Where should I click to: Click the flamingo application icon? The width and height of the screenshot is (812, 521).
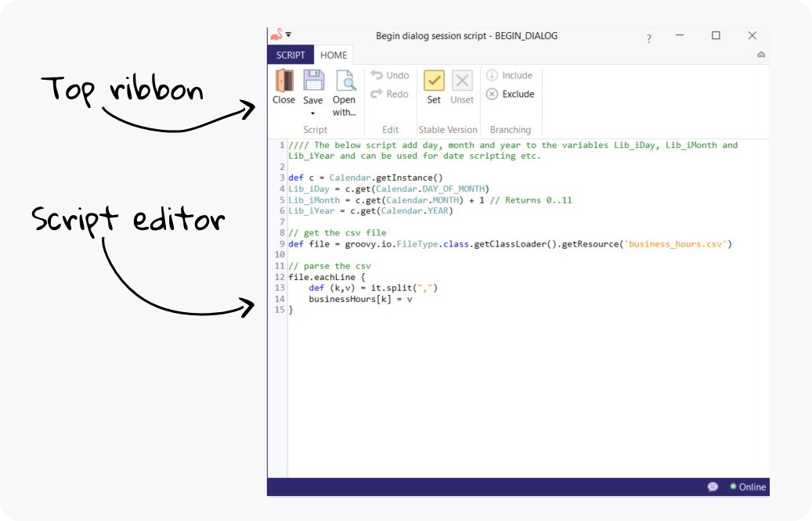[277, 34]
